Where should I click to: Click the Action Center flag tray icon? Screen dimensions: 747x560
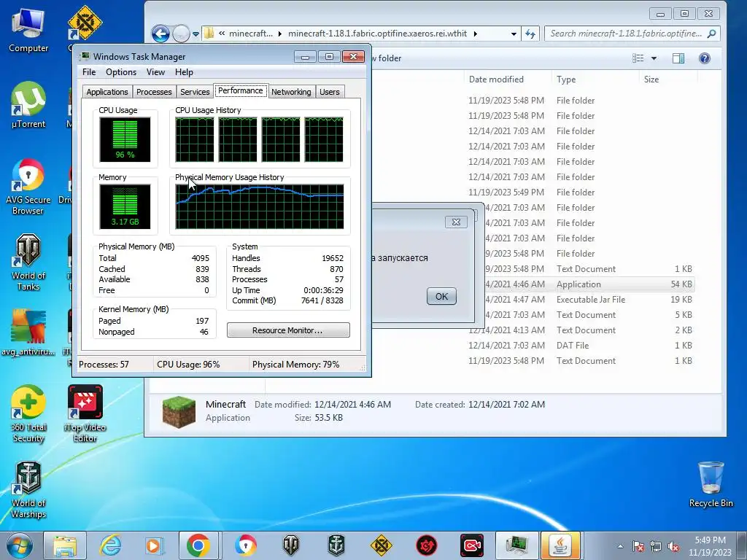pos(638,547)
